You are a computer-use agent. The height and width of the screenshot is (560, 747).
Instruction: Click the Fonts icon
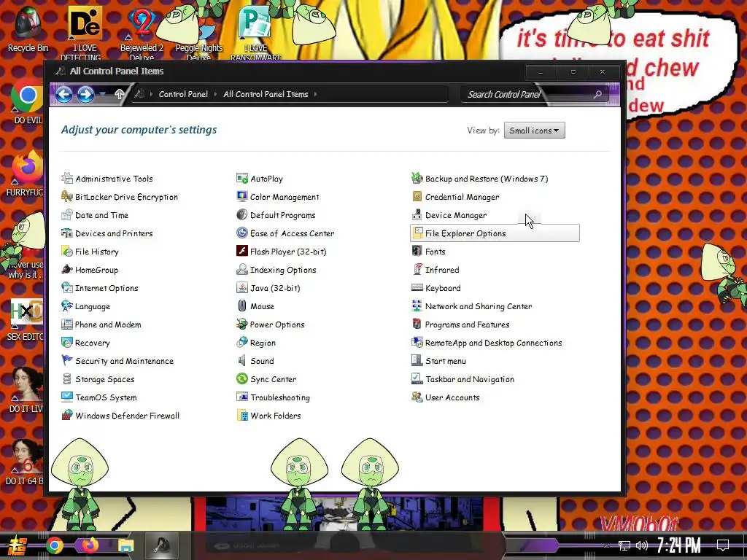[417, 252]
